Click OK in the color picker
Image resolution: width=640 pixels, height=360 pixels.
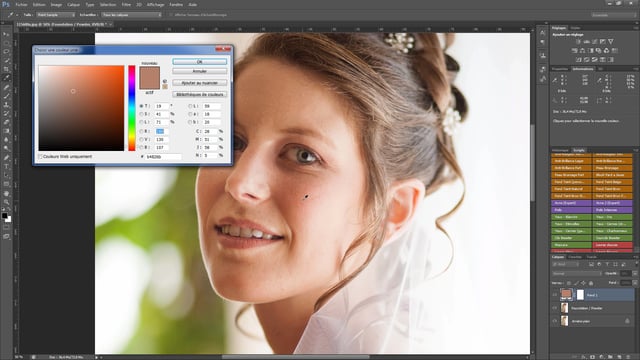point(200,62)
